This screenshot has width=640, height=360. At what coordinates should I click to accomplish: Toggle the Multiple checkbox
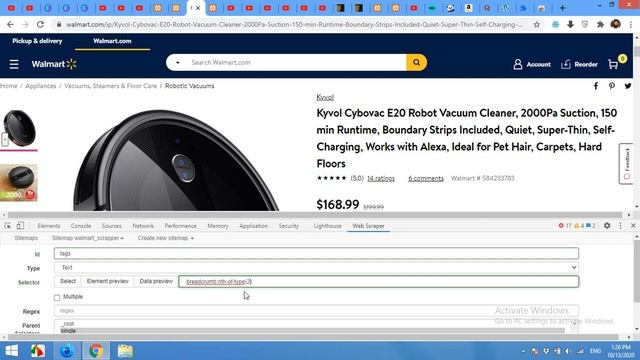point(57,298)
